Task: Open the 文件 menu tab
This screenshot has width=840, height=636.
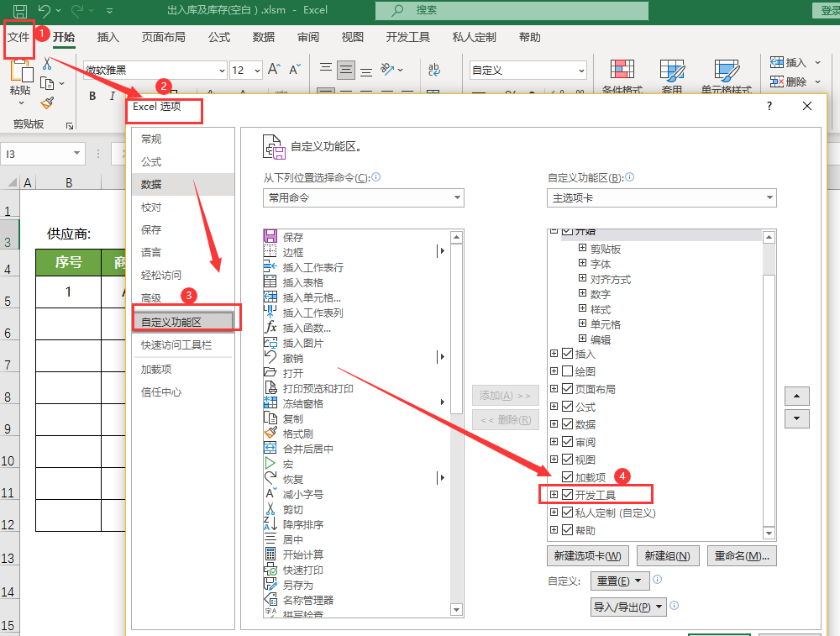Action: tap(18, 37)
